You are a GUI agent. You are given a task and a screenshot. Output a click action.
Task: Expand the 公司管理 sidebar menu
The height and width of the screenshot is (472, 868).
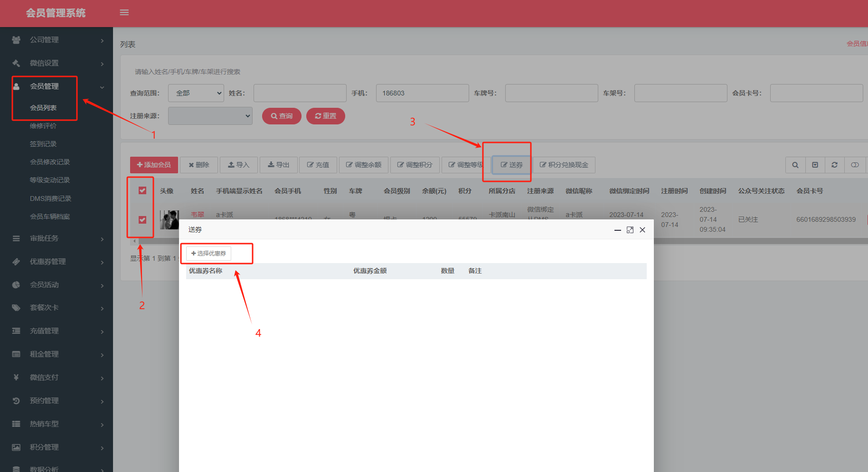click(x=57, y=40)
